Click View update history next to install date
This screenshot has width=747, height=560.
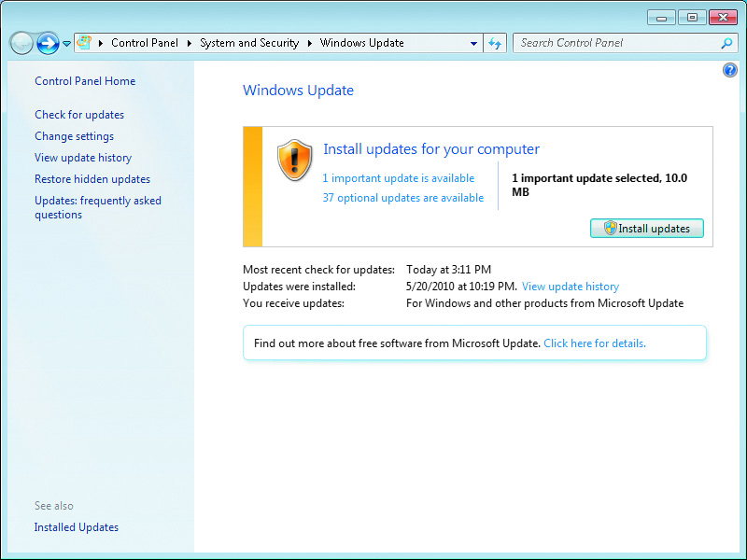point(571,287)
